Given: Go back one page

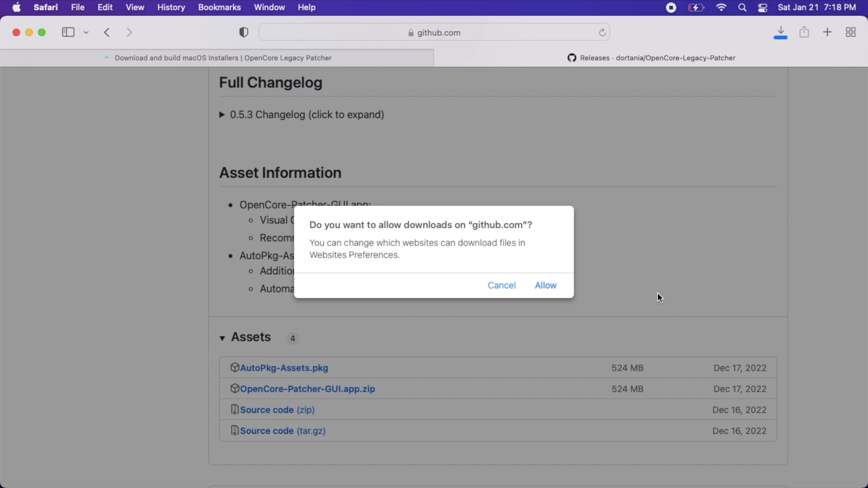Looking at the screenshot, I should point(107,32).
